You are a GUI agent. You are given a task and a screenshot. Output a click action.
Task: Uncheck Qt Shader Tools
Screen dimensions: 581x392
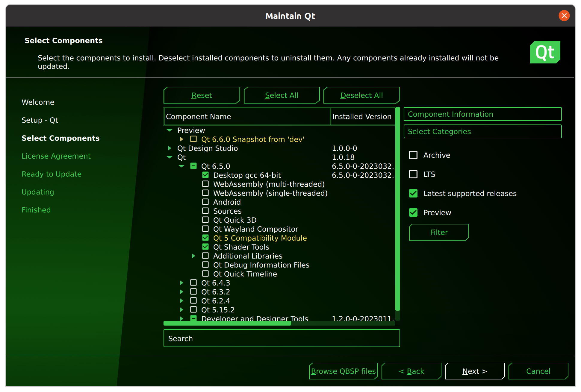click(205, 247)
